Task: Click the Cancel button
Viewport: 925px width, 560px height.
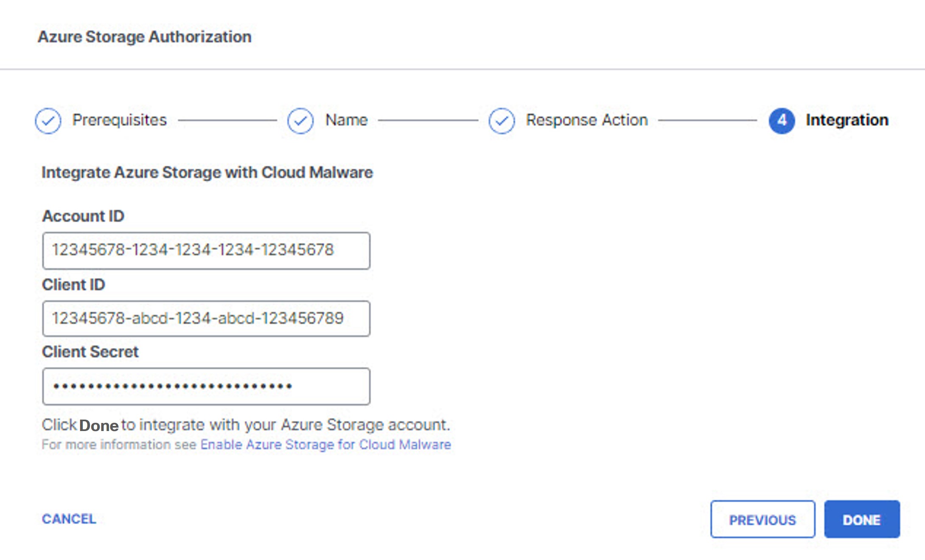Action: 69,519
